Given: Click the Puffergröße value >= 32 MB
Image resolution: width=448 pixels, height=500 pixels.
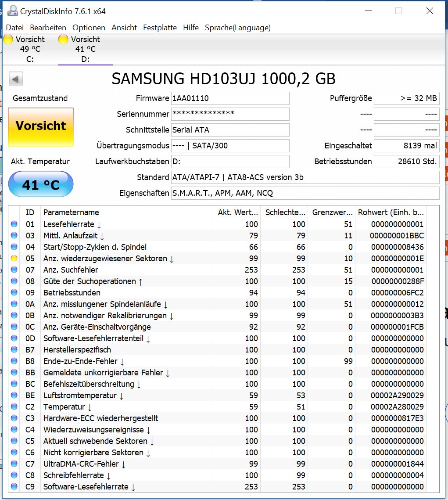Looking at the screenshot, I should pos(407,98).
